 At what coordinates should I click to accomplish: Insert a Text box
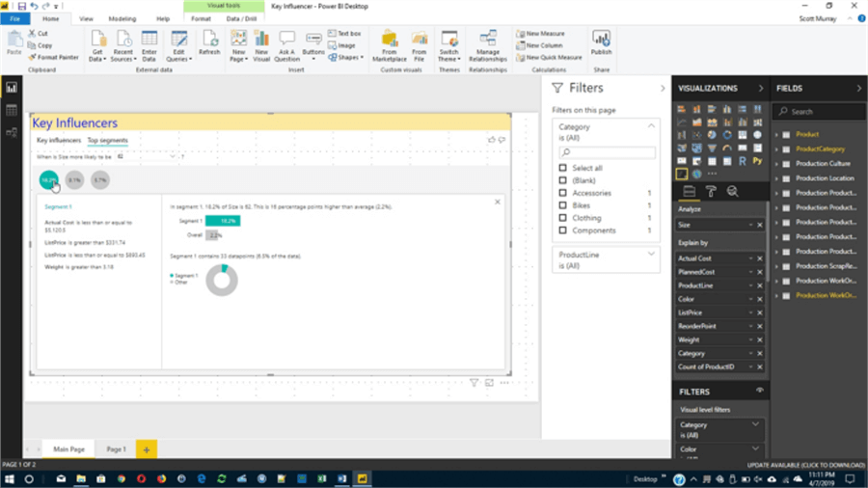(x=344, y=34)
